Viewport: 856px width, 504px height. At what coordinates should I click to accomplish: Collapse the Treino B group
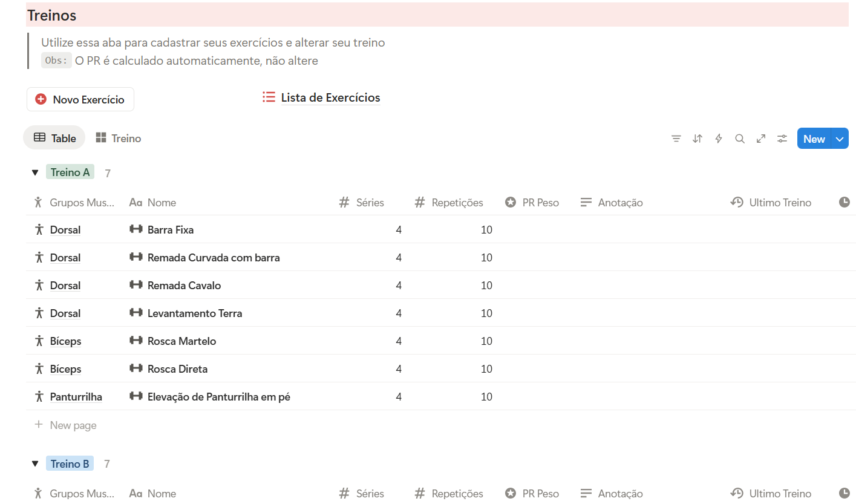(34, 464)
